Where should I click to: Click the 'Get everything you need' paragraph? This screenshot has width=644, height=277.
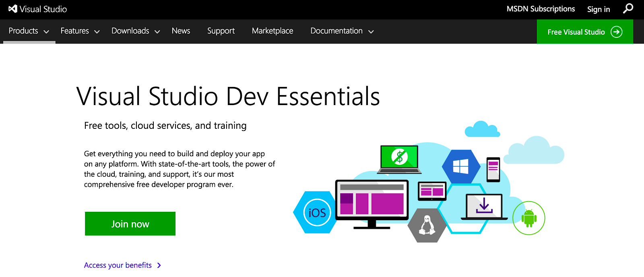(x=180, y=169)
